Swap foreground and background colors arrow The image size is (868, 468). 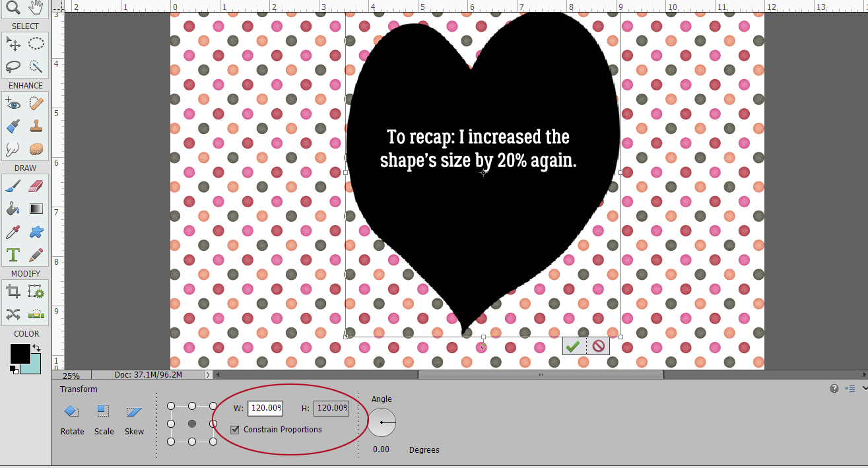point(36,347)
